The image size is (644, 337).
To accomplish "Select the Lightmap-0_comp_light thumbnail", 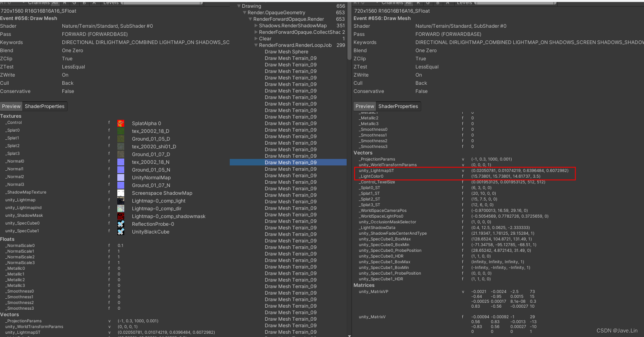I will point(121,201).
